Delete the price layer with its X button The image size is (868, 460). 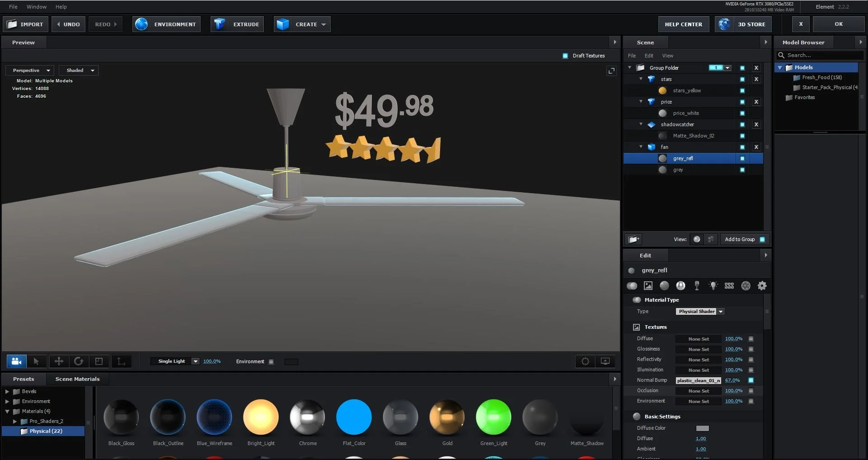[x=756, y=102]
